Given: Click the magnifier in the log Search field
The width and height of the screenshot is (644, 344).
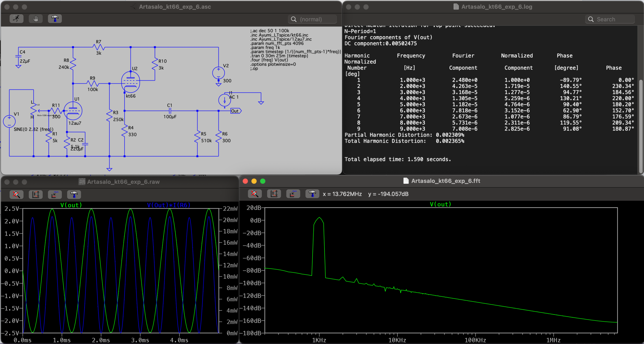Looking at the screenshot, I should tap(591, 19).
